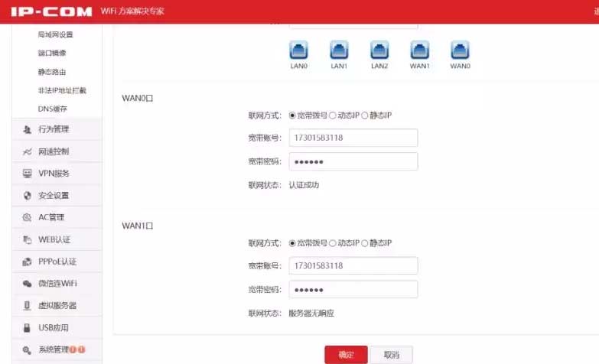599x364 pixels.
Task: Click the AC管理 sidebar icon
Action: point(27,217)
